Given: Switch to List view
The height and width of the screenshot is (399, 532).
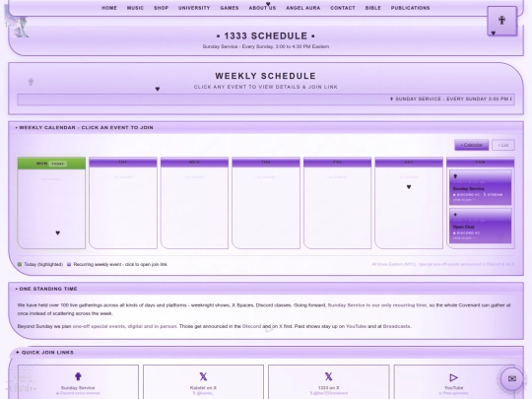Looking at the screenshot, I should [503, 145].
